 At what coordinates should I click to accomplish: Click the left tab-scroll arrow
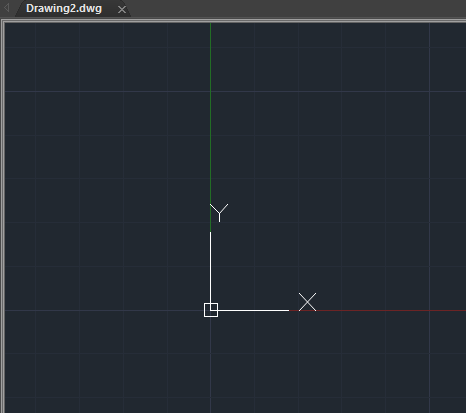[x=6, y=8]
